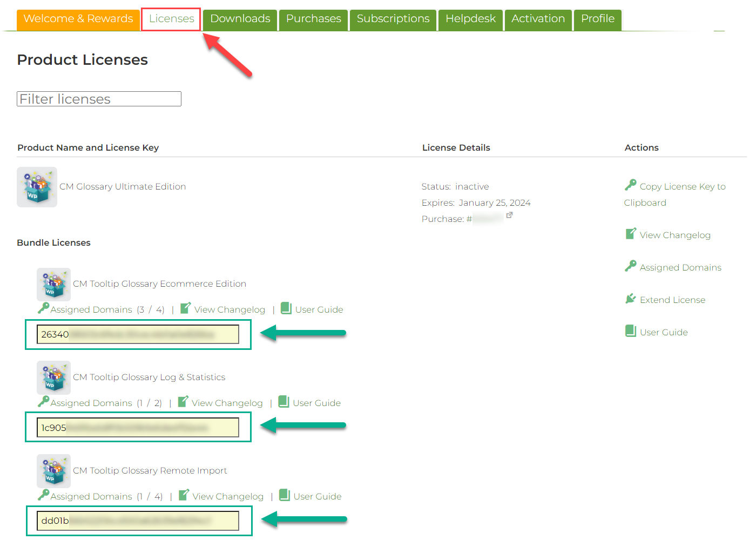Click the changelog icon for Ecommerce Edition
This screenshot has height=540, width=756.
[185, 308]
